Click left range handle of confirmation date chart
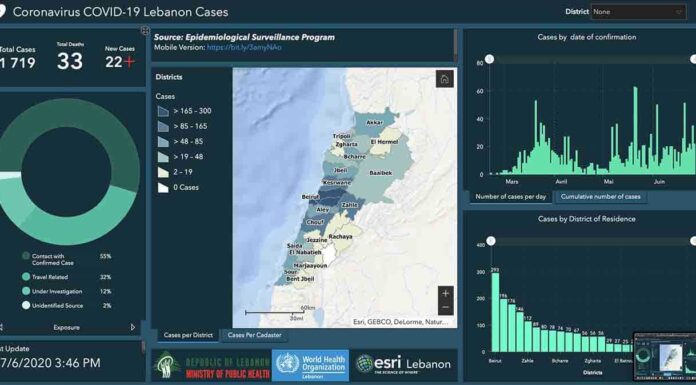Screen dimensions: 696x385 (490, 59)
